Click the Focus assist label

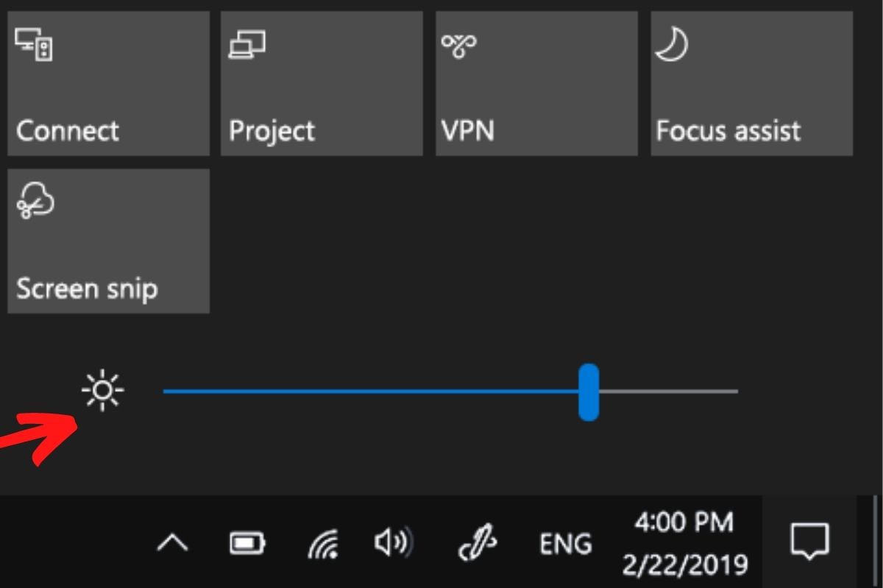pyautogui.click(x=729, y=131)
